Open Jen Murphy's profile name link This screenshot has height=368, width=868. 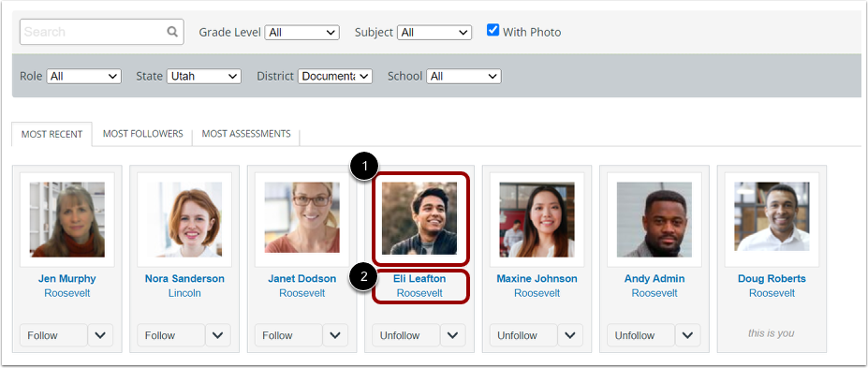67,278
